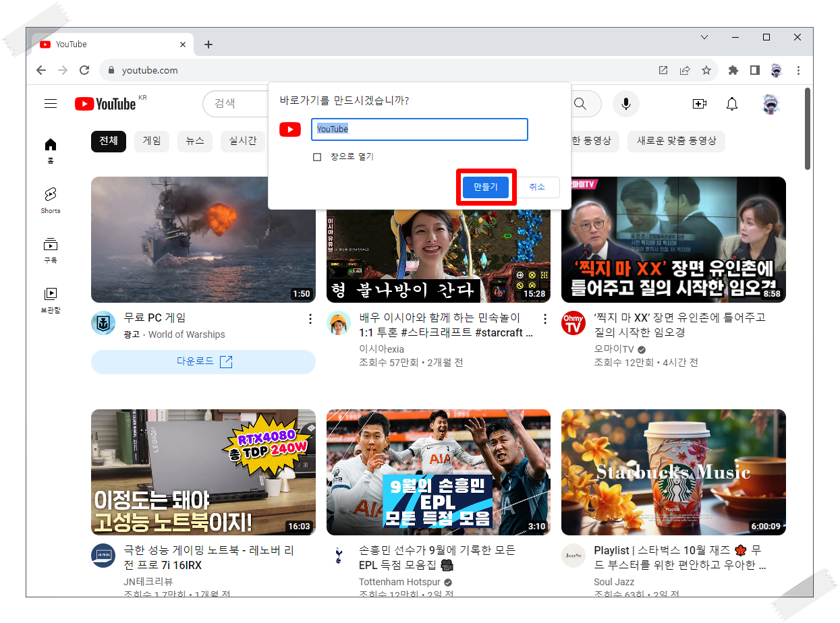Click the 이시아exia channel avatar
Viewport: 840px width, 623px height.
tap(339, 324)
